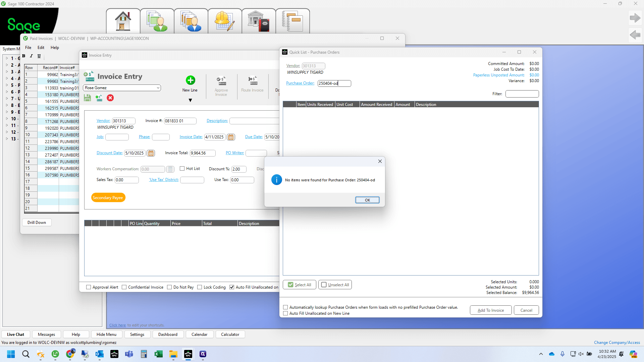The height and width of the screenshot is (362, 644).
Task: Enable automatic Purchase Orders lookup checkbox
Action: pos(285,307)
